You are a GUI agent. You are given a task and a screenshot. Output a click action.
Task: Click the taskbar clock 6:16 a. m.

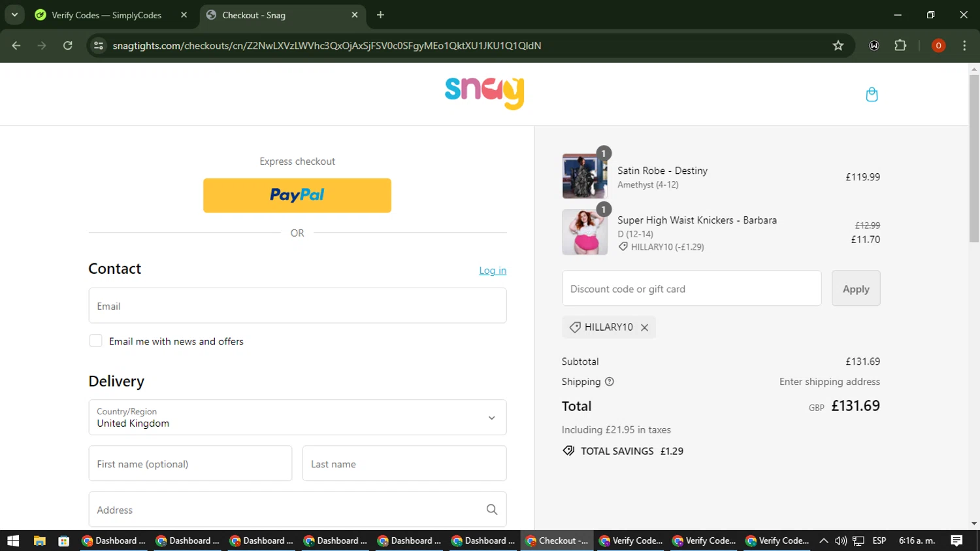tap(917, 541)
